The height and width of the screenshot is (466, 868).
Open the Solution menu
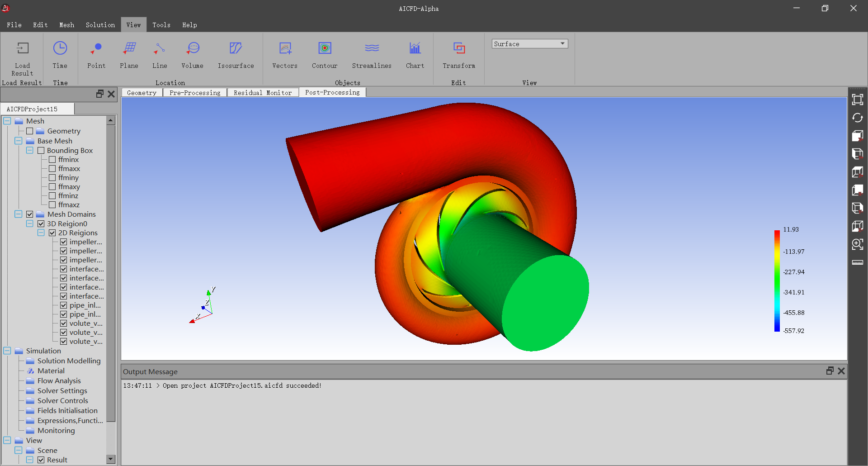(x=100, y=25)
